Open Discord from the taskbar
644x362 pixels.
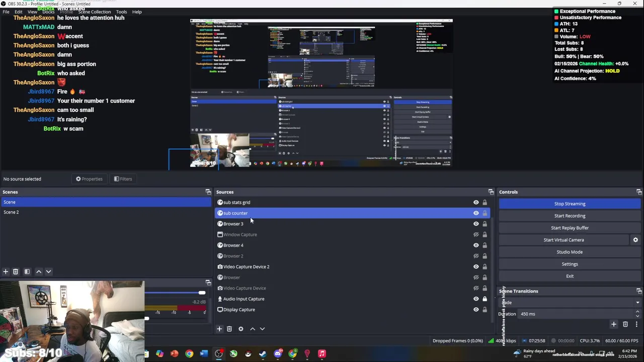[278, 354]
